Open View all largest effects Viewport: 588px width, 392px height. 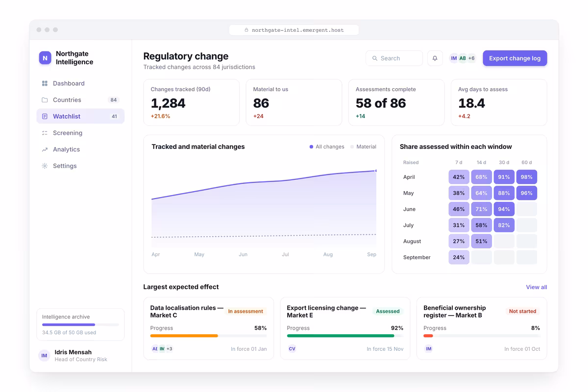point(537,287)
